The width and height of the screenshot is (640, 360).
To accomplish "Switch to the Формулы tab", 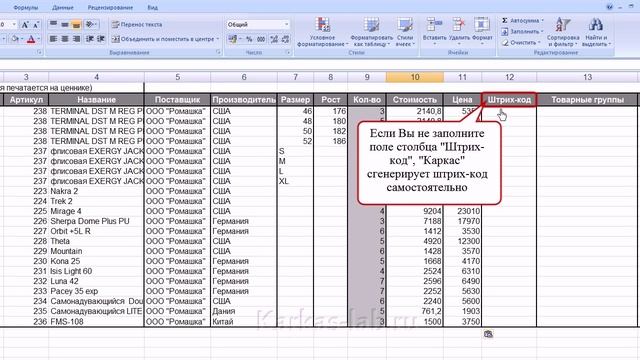I will 25,7.
